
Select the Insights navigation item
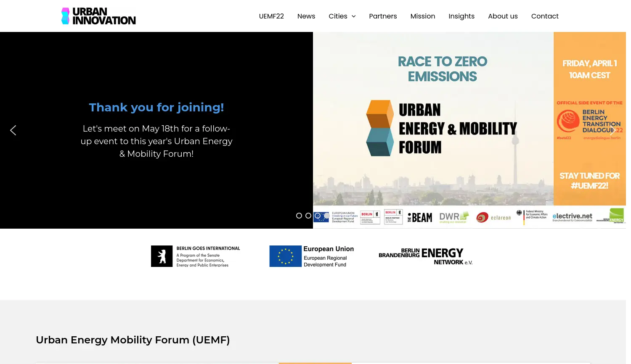[x=461, y=16]
